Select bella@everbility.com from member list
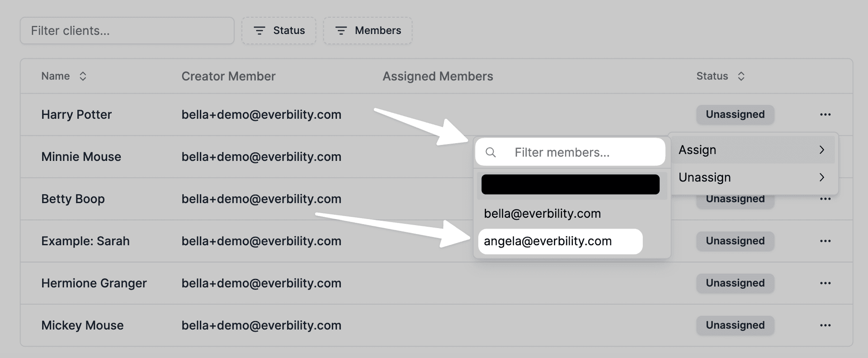Image resolution: width=868 pixels, height=358 pixels. (542, 214)
